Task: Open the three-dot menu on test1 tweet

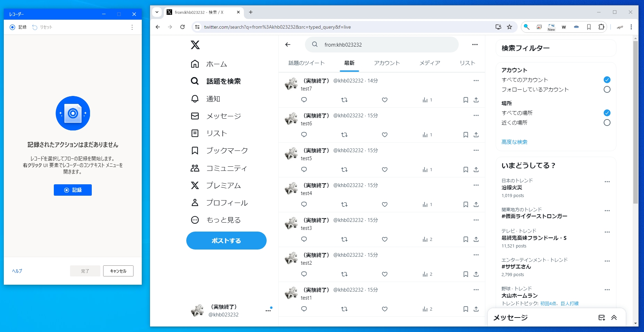Action: click(x=476, y=290)
